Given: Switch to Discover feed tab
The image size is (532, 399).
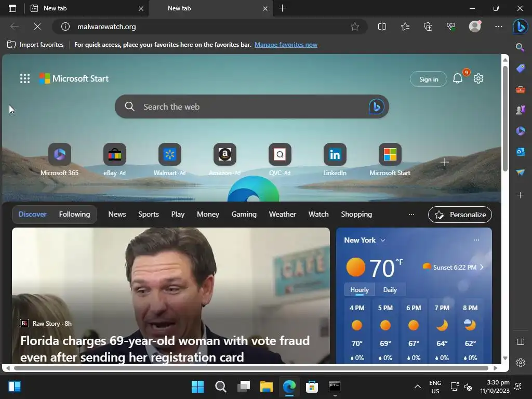Looking at the screenshot, I should point(33,214).
